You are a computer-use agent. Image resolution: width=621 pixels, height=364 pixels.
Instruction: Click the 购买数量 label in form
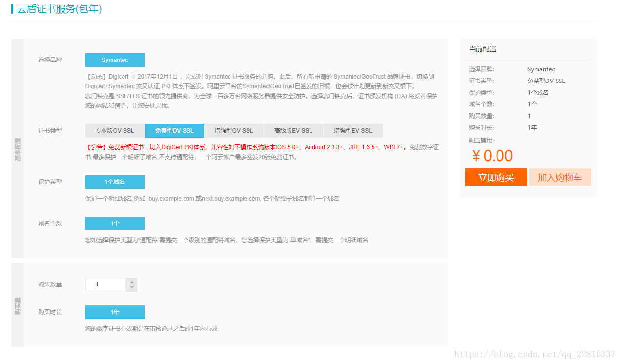tap(50, 284)
